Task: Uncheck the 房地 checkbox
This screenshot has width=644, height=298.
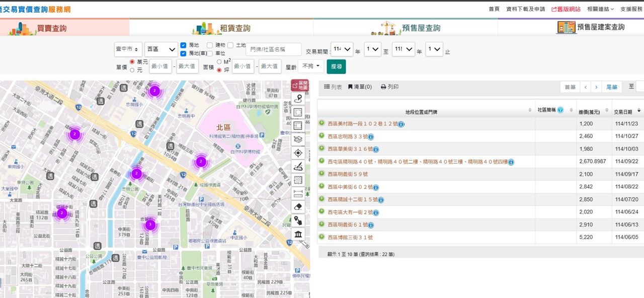Action: click(183, 45)
